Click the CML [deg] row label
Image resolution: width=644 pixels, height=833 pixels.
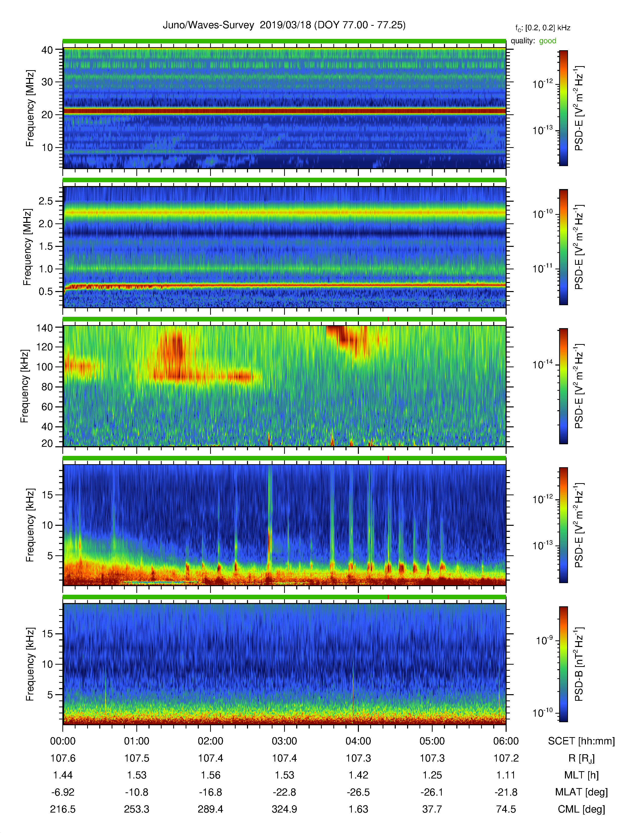(x=581, y=809)
